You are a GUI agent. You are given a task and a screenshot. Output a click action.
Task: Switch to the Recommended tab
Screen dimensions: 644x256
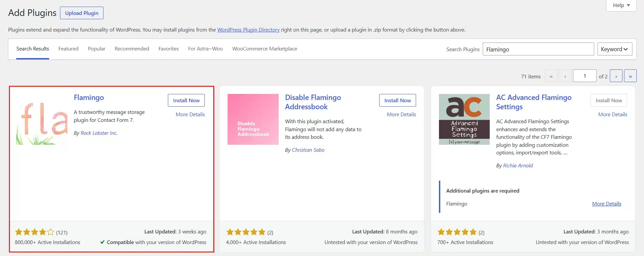[132, 49]
